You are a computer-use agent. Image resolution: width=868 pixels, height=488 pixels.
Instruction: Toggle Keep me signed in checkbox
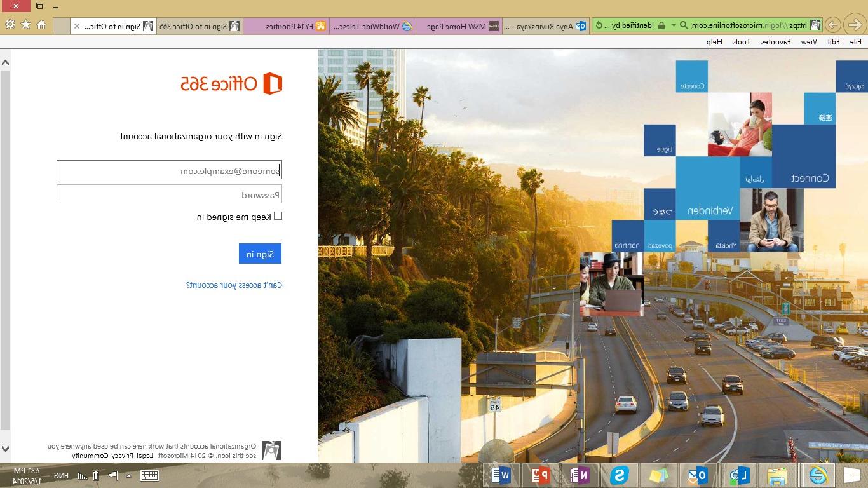click(x=278, y=216)
